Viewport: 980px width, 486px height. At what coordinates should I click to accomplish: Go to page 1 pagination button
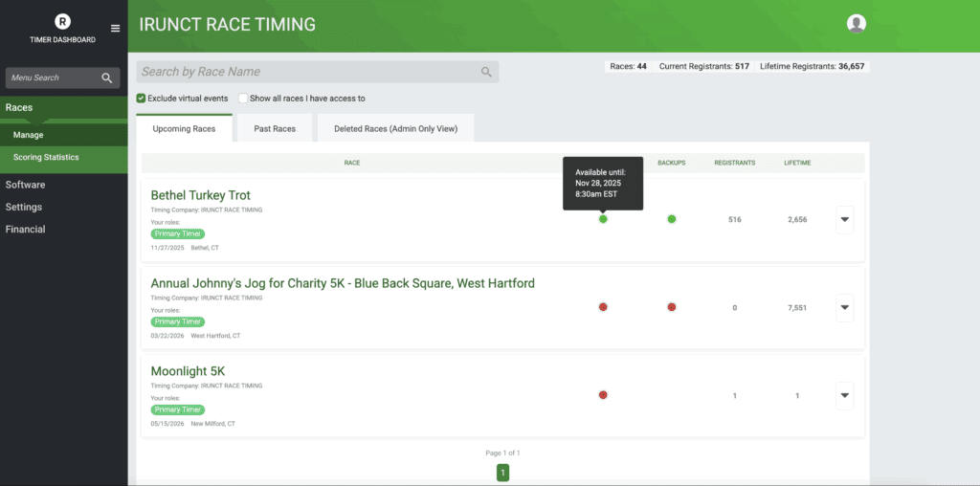[x=503, y=473]
